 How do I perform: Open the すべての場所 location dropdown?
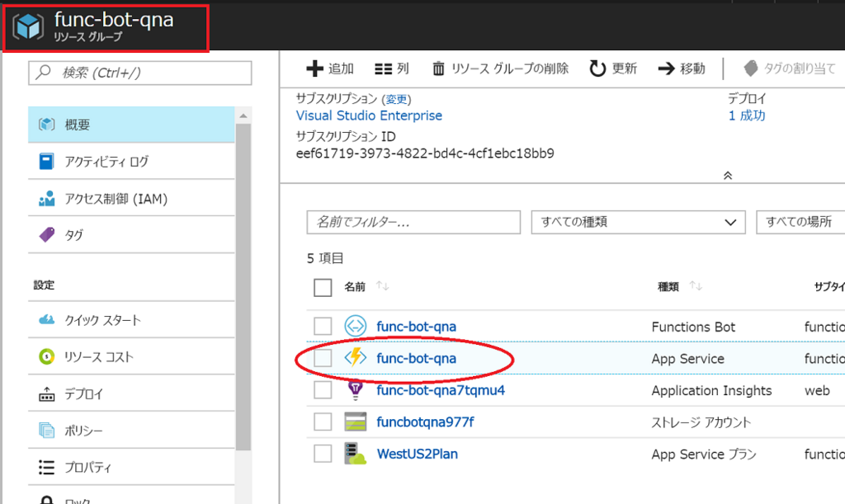tap(800, 222)
